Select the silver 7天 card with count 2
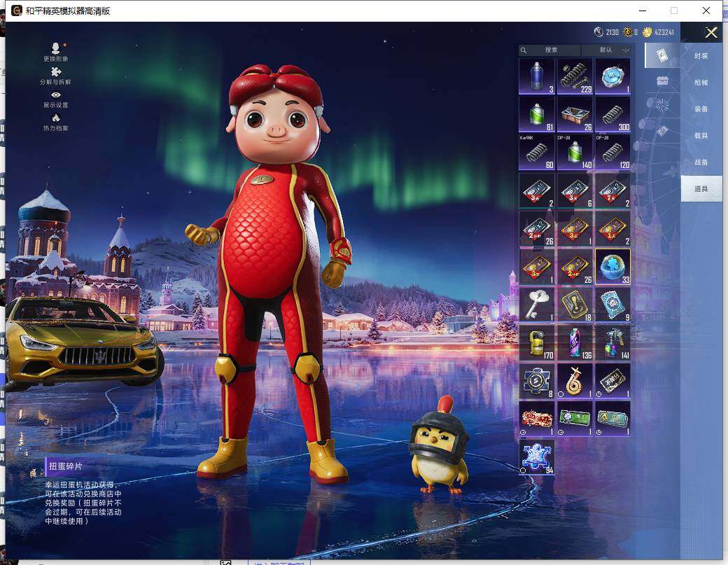The image size is (728, 565). click(612, 190)
